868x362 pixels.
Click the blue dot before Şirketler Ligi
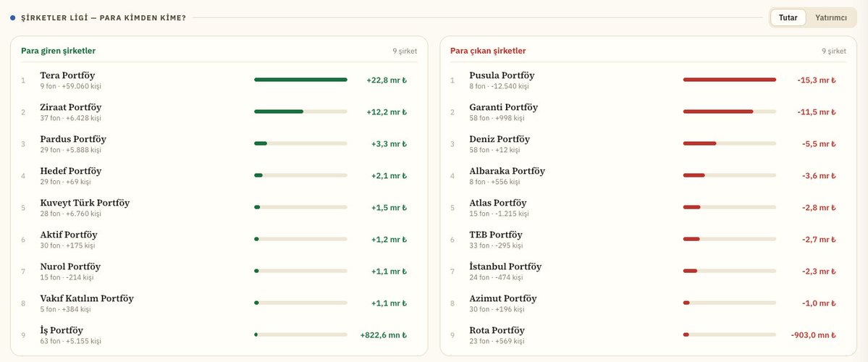(13, 17)
